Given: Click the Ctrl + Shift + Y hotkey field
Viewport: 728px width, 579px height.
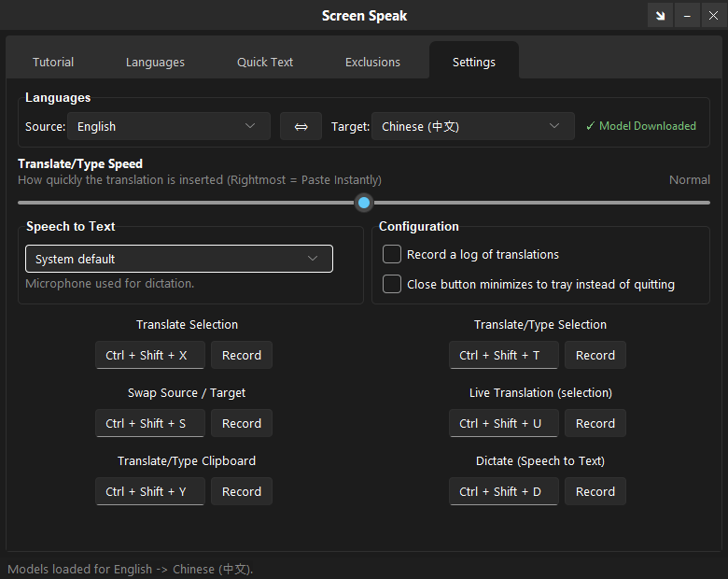Looking at the screenshot, I should (150, 491).
